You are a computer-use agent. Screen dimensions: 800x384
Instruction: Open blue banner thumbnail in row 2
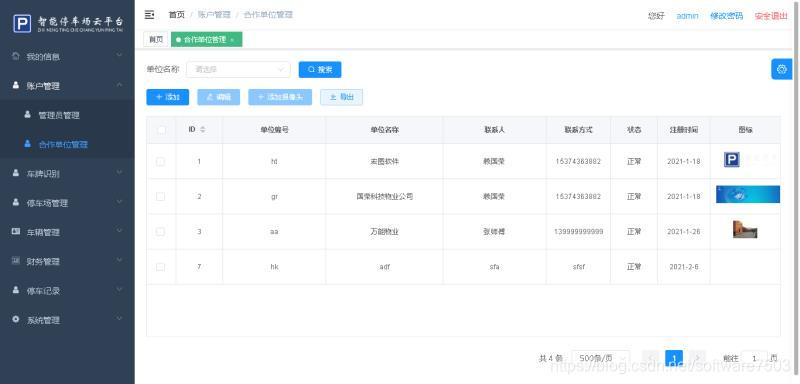click(747, 194)
